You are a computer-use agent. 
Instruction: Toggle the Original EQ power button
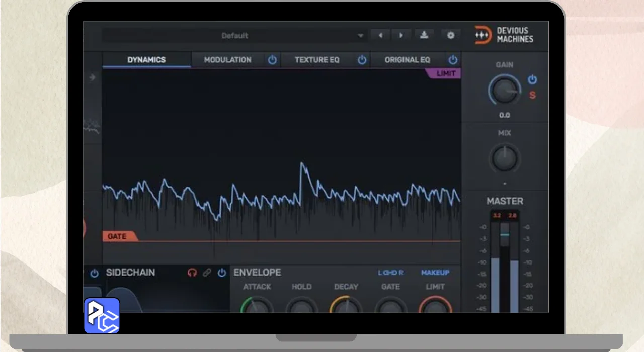point(453,60)
